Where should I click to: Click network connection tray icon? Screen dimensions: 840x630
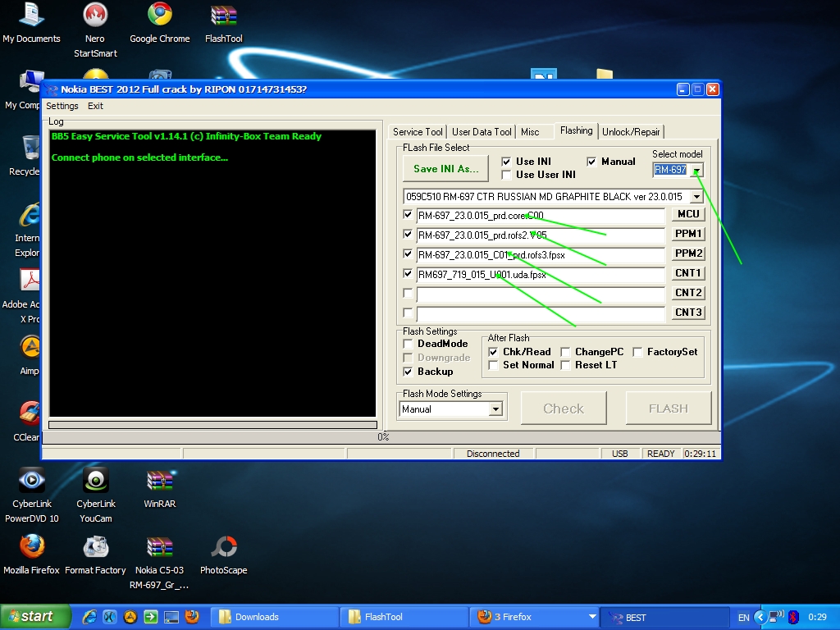pos(776,617)
